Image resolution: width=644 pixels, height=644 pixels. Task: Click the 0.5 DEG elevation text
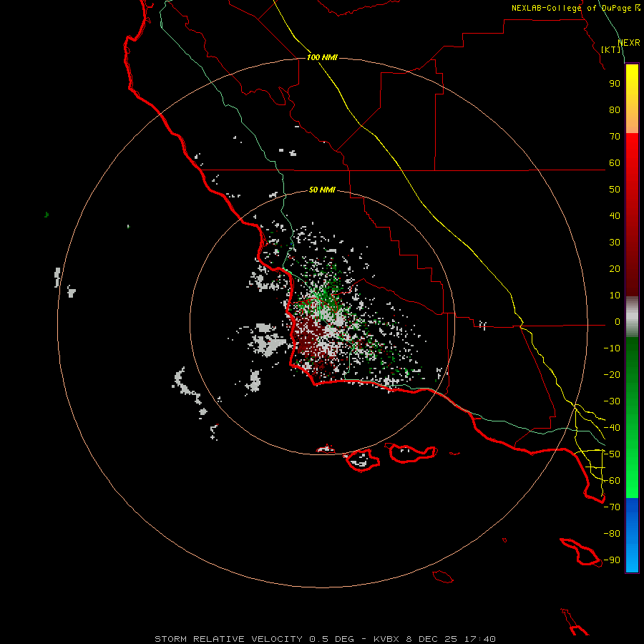[331, 639]
